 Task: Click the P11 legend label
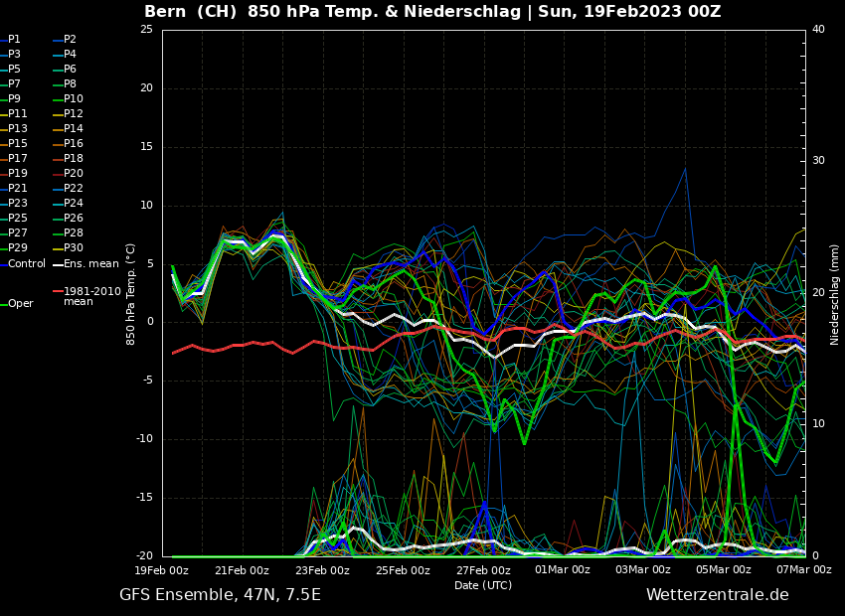click(x=17, y=113)
